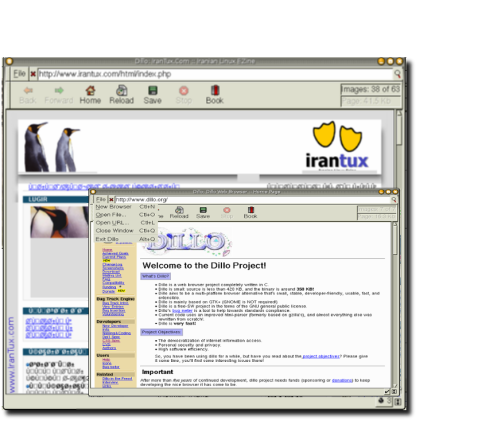Screen dimensions: 482x421
Task: Click the 'Project Objectives:' heading box
Action: coord(161,332)
